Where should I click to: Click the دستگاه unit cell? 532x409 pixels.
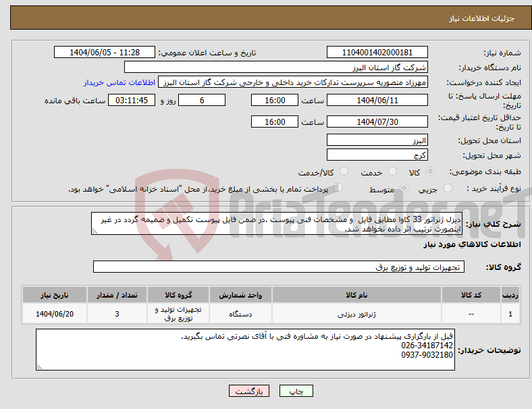tap(240, 314)
